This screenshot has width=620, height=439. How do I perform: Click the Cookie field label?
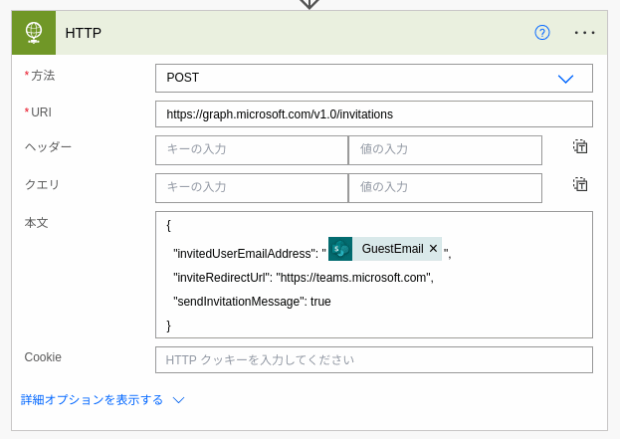coord(43,357)
